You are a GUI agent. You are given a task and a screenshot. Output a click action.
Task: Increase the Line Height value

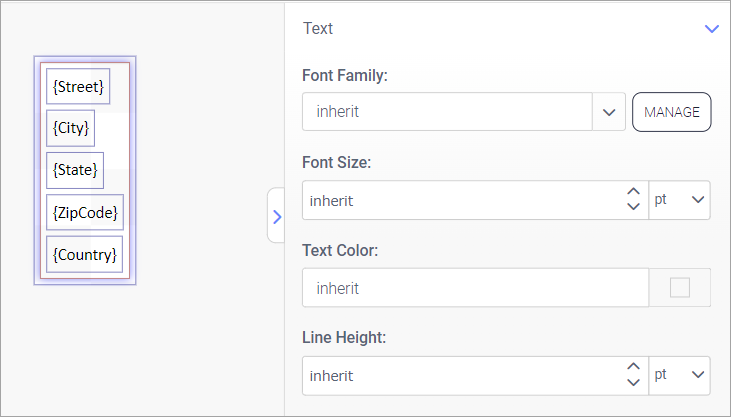point(632,368)
